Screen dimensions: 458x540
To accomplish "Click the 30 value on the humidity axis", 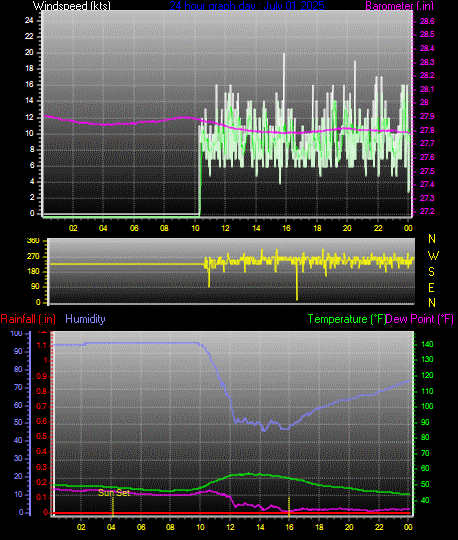I will tap(18, 458).
